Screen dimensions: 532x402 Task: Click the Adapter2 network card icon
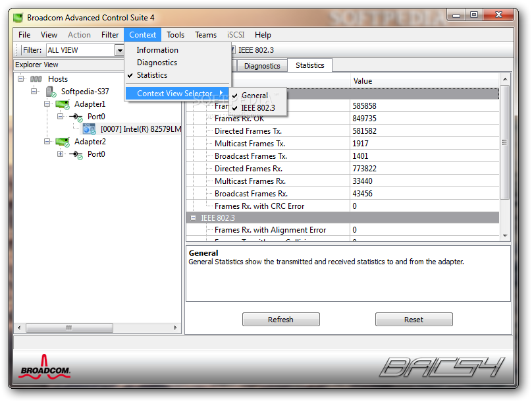(x=63, y=142)
